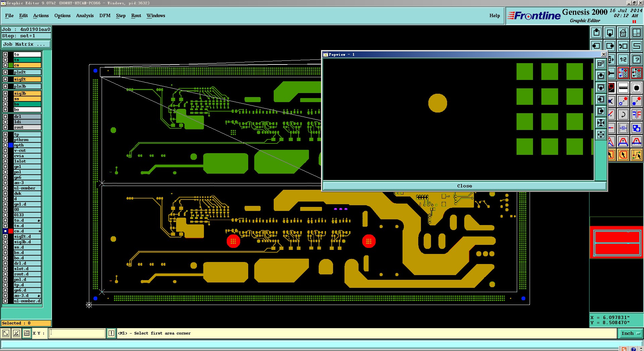Click the pan up arrow icon
The image size is (644, 351).
[x=596, y=33]
